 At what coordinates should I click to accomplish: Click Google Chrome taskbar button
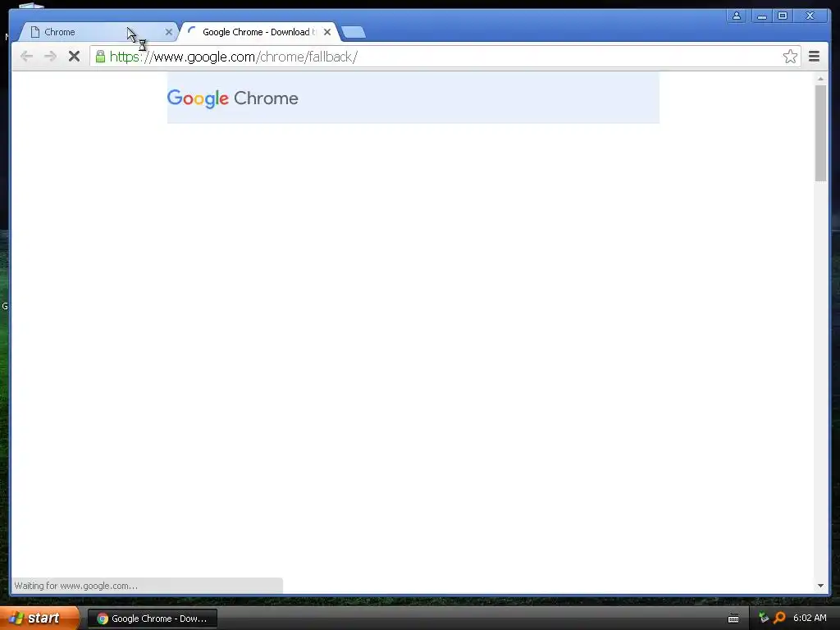tap(153, 619)
